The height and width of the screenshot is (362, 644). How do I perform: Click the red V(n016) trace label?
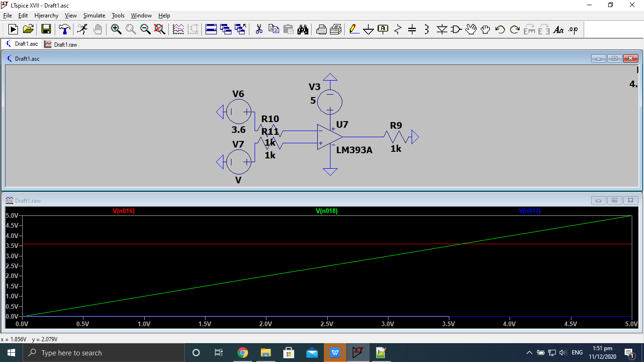[124, 211]
